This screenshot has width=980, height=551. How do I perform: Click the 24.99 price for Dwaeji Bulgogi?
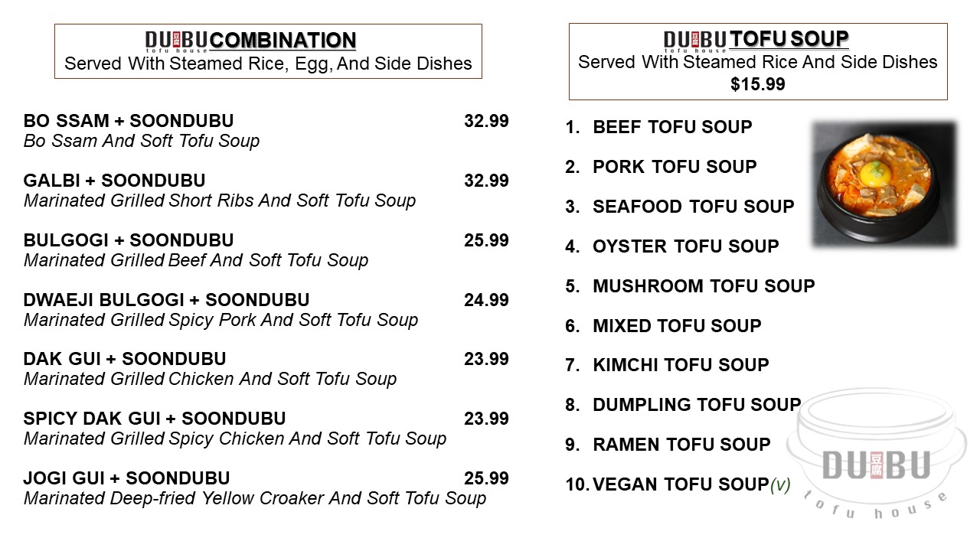coord(486,300)
